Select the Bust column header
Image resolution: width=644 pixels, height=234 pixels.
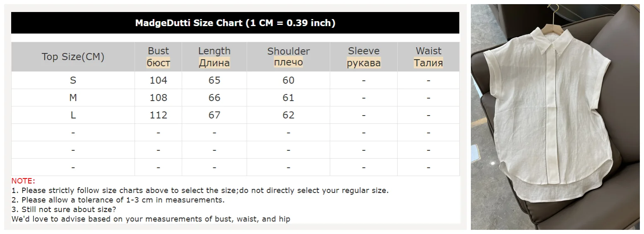click(158, 57)
